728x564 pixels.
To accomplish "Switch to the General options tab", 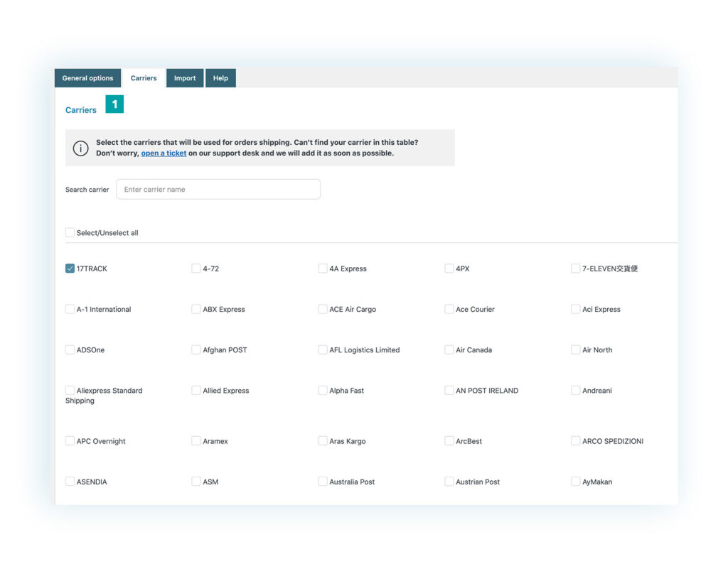I will pos(87,78).
